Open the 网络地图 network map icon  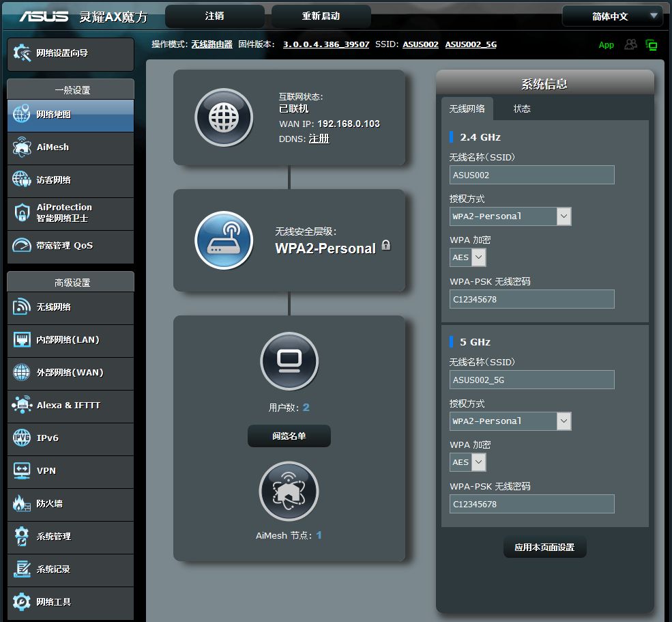pos(21,113)
